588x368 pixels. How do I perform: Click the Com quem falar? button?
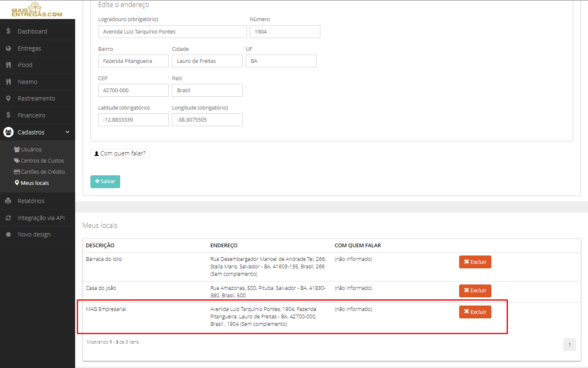[120, 153]
